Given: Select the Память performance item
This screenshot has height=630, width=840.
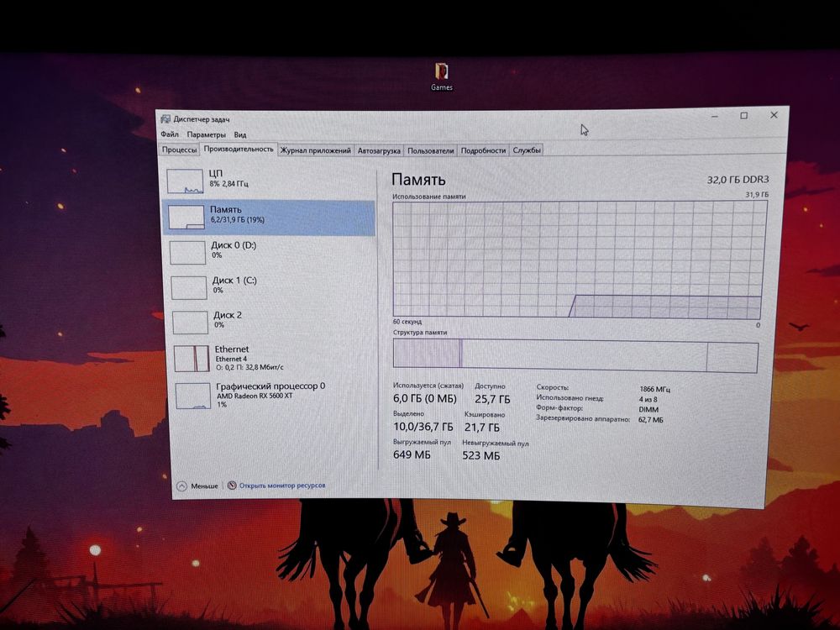Looking at the screenshot, I should click(270, 217).
